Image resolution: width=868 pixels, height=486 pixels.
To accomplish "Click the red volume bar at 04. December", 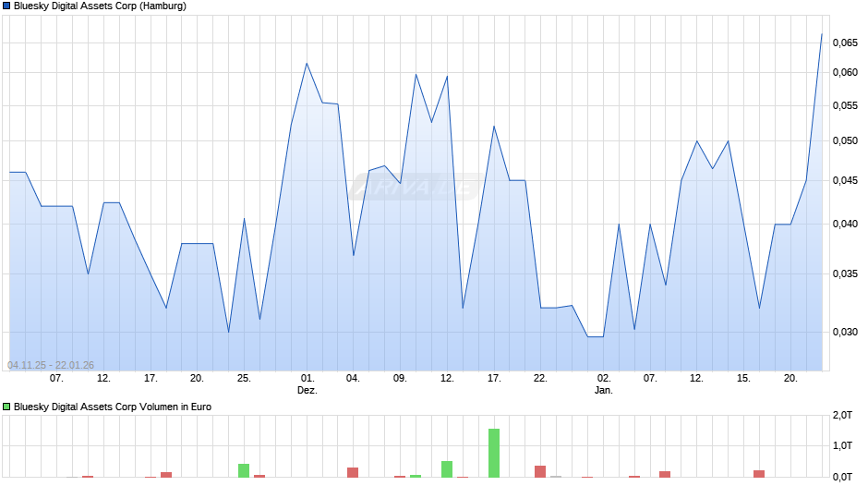I will (x=353, y=472).
